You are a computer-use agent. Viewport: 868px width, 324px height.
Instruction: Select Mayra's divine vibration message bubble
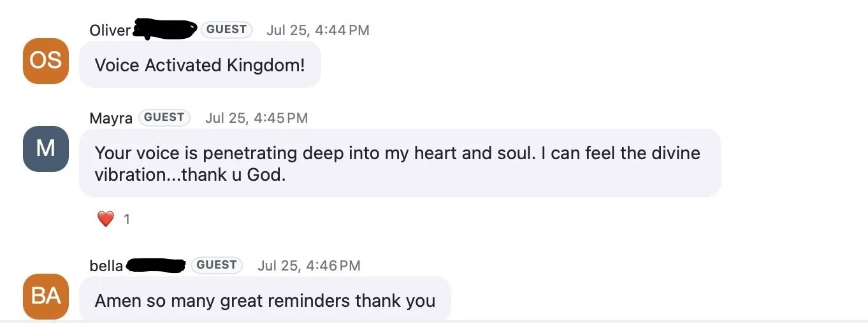[400, 164]
